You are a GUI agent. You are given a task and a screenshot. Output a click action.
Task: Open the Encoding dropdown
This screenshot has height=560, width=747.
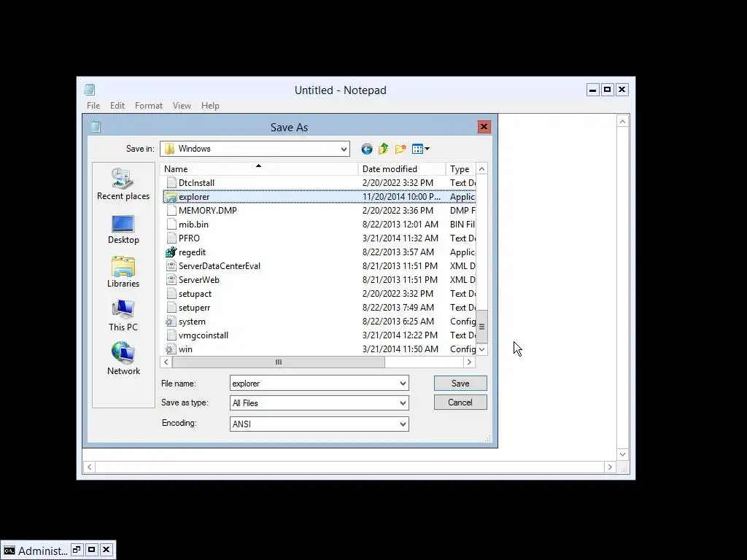pyautogui.click(x=403, y=424)
